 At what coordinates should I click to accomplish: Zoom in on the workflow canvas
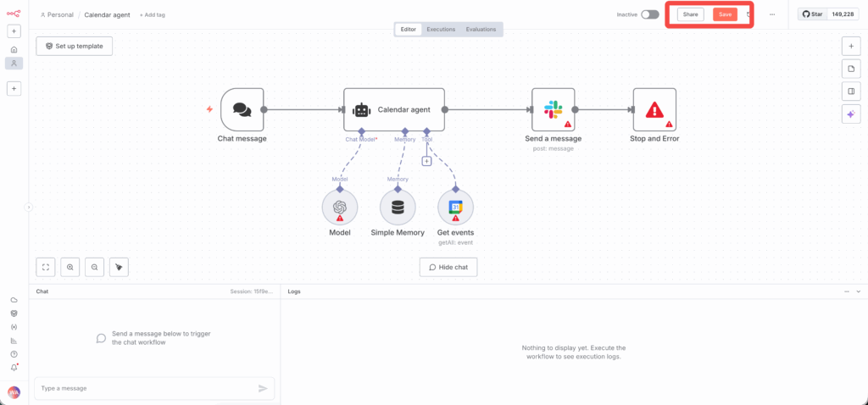pos(70,267)
